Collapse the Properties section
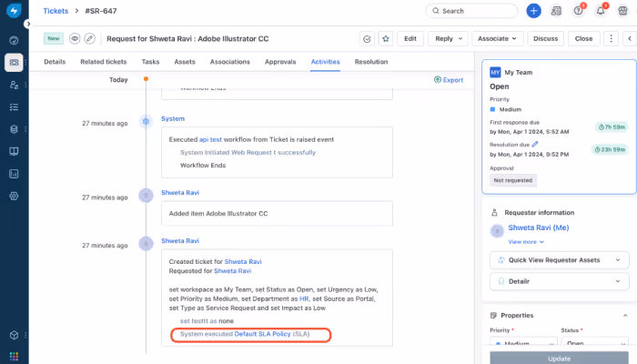This screenshot has height=364, width=637. tap(625, 315)
